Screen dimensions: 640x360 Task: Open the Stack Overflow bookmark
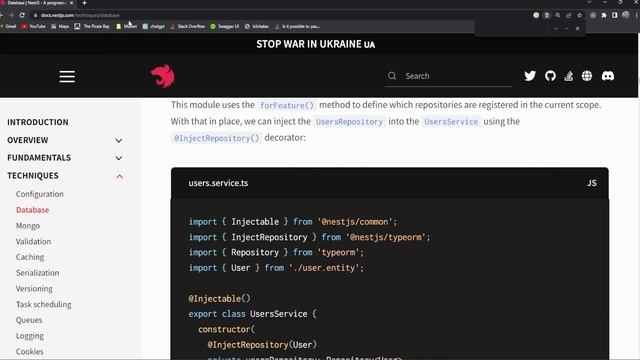[187, 26]
